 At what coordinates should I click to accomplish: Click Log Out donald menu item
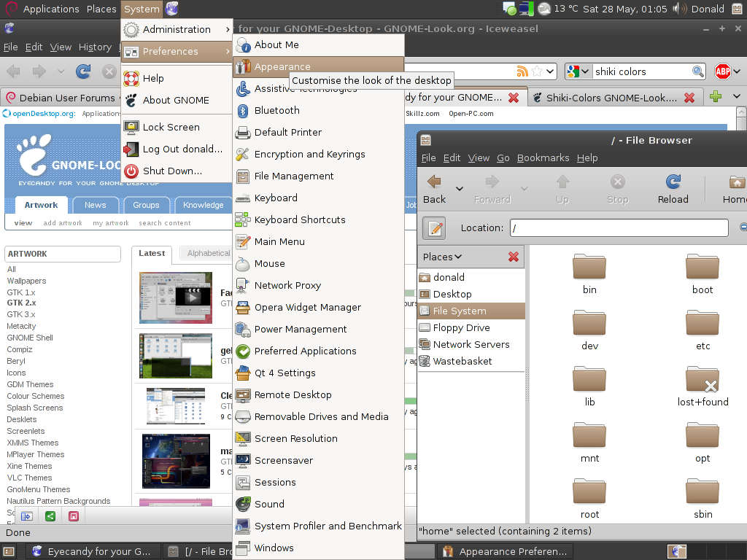[x=177, y=149]
